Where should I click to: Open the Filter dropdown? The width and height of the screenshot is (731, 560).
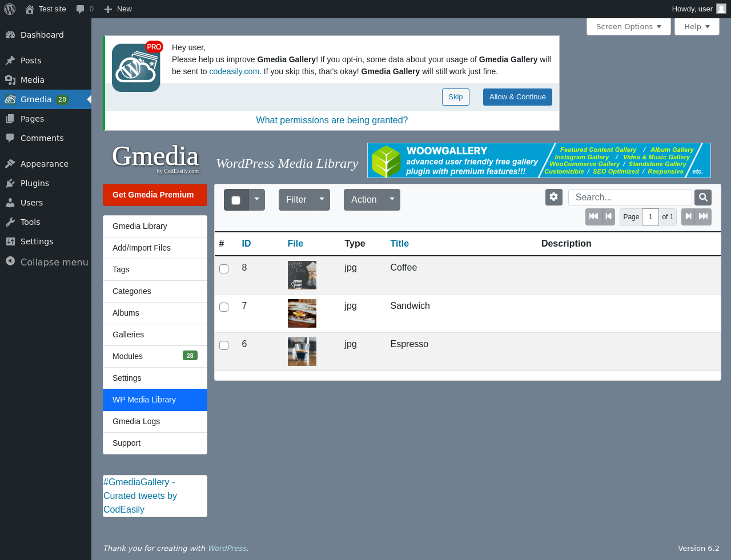point(304,200)
